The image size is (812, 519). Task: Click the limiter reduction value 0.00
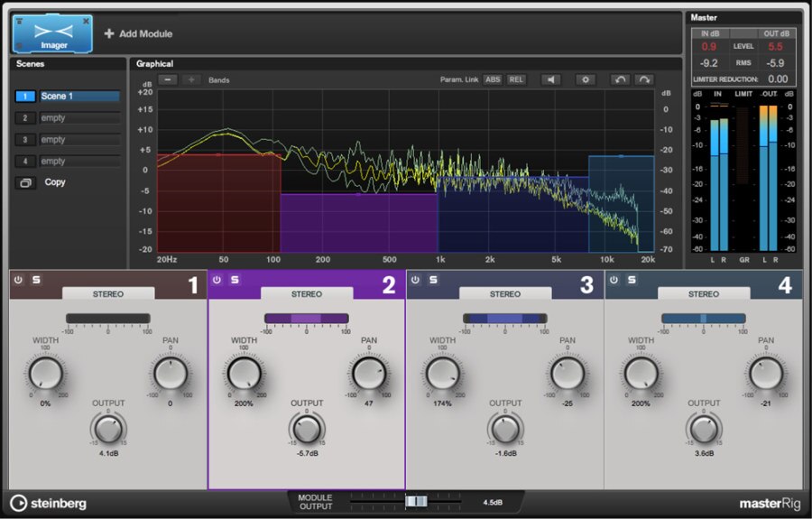778,79
